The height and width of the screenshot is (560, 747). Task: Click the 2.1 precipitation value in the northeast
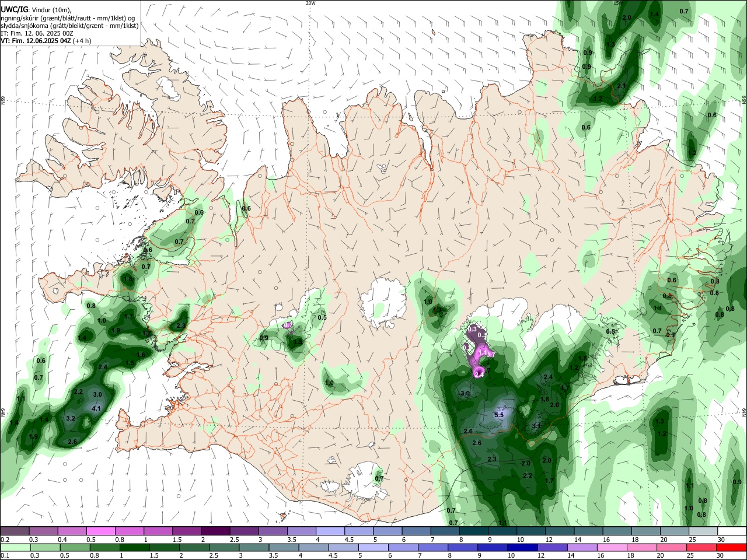622,86
